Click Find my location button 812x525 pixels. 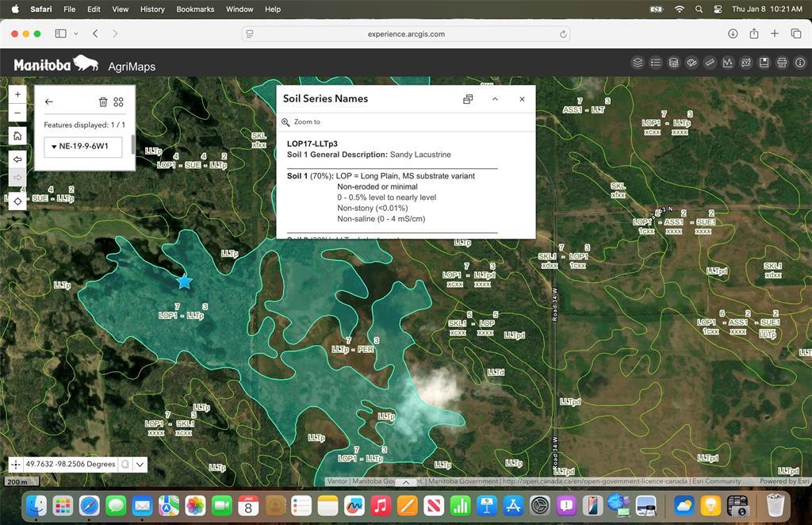17,201
